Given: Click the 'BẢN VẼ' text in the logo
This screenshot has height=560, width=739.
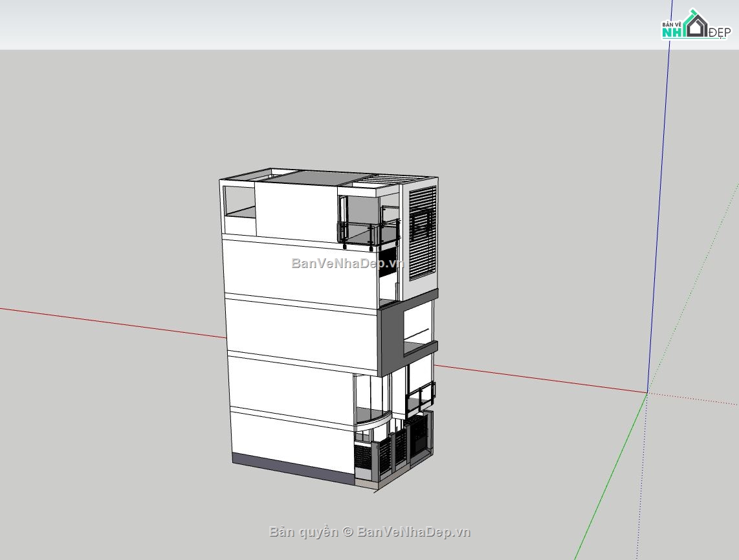Looking at the screenshot, I should pyautogui.click(x=672, y=24).
